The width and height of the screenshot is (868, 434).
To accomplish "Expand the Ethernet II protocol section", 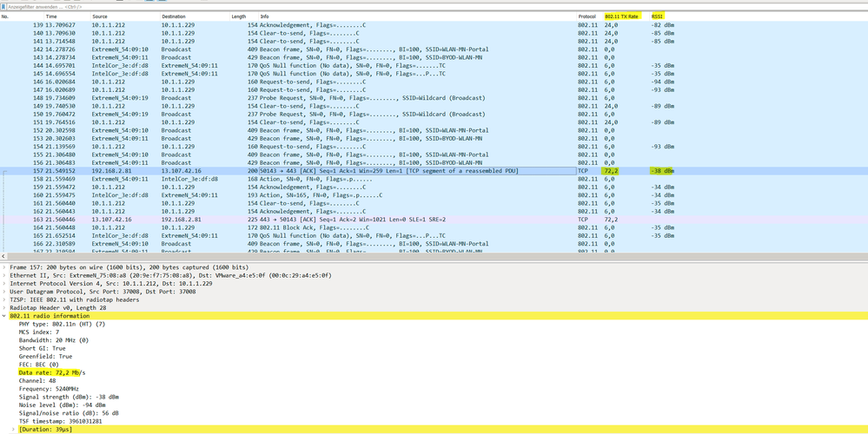I will pyautogui.click(x=4, y=275).
